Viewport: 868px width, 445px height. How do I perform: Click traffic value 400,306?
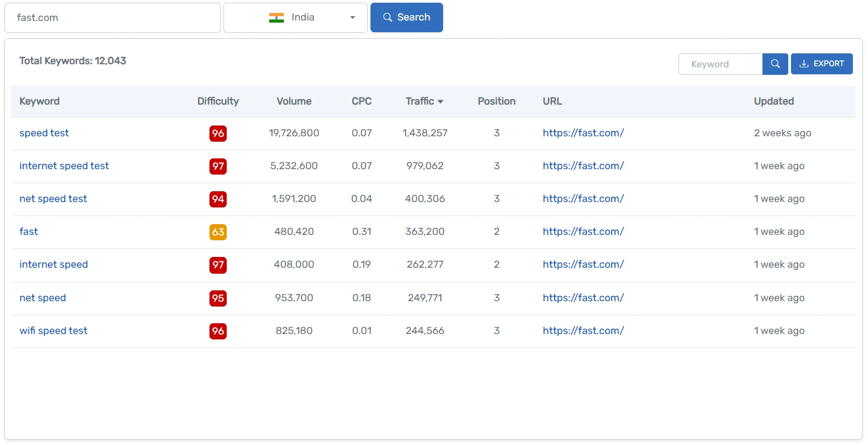pyautogui.click(x=425, y=199)
